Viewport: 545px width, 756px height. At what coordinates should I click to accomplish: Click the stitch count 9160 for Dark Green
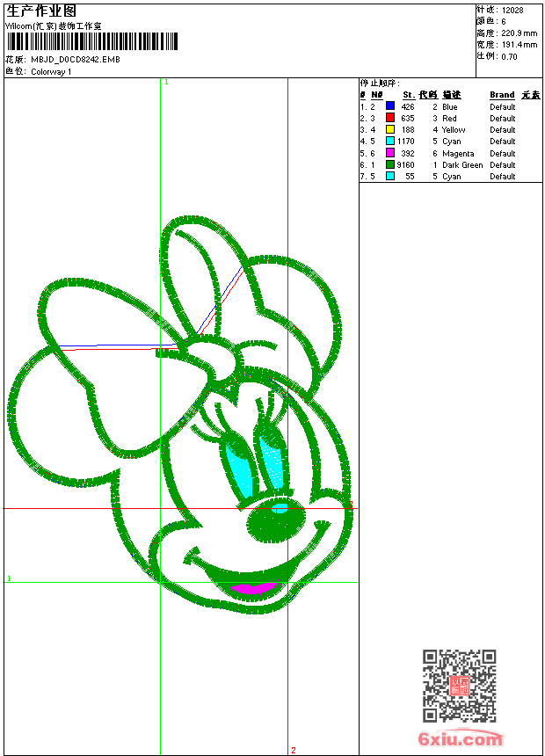[x=405, y=165]
